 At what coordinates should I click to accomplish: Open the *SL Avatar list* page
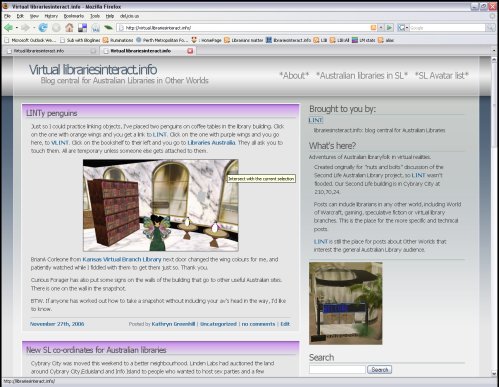441,76
